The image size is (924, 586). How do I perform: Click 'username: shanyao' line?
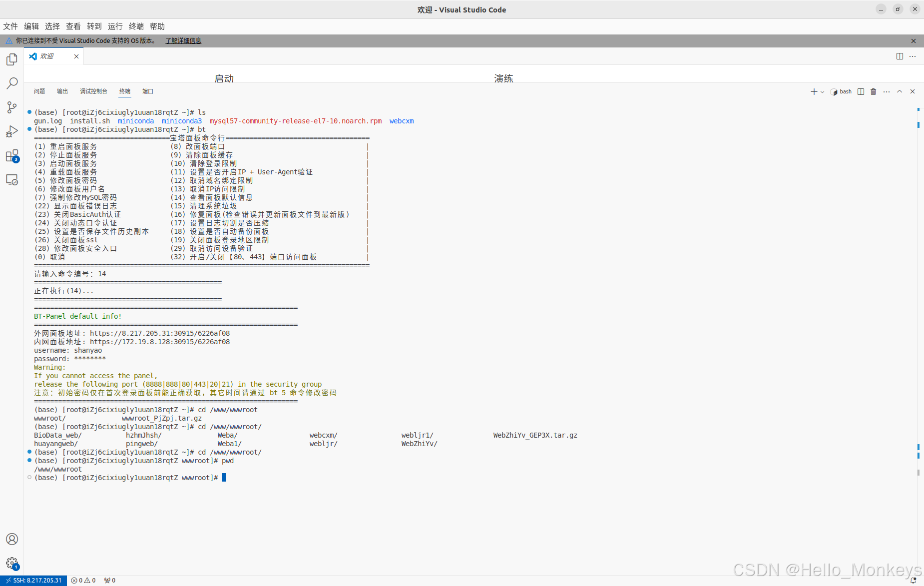point(68,350)
